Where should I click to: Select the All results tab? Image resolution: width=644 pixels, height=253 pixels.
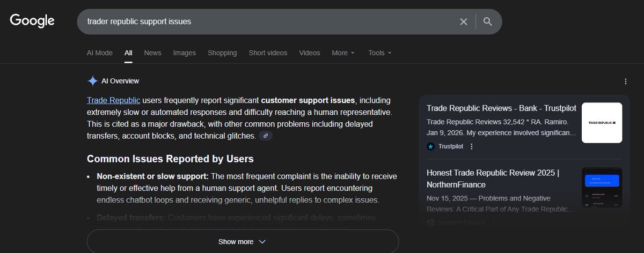128,53
